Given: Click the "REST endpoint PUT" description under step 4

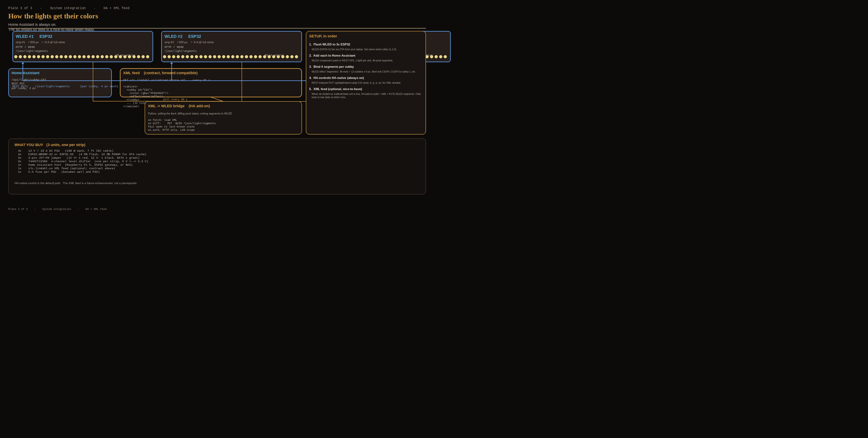Looking at the screenshot, I should click(356, 83).
